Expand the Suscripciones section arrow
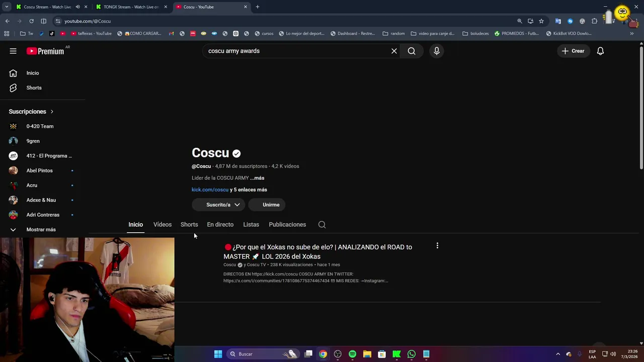The height and width of the screenshot is (362, 644). coord(51,112)
